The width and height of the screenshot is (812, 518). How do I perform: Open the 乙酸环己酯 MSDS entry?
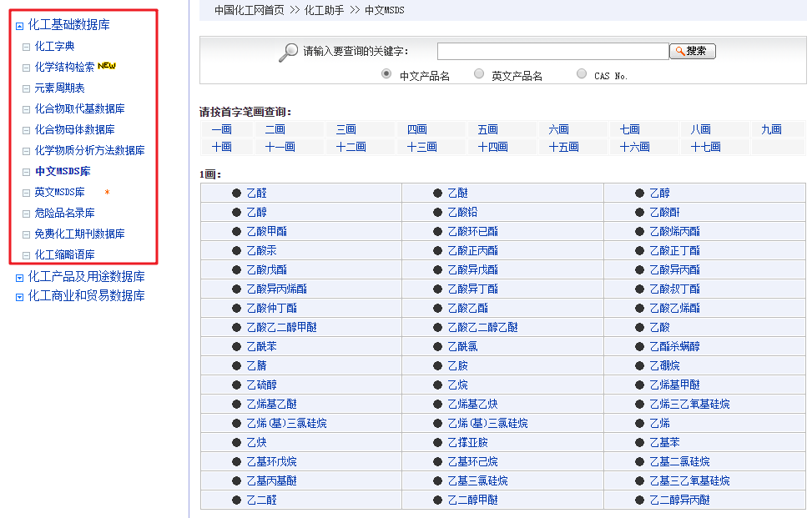473,231
